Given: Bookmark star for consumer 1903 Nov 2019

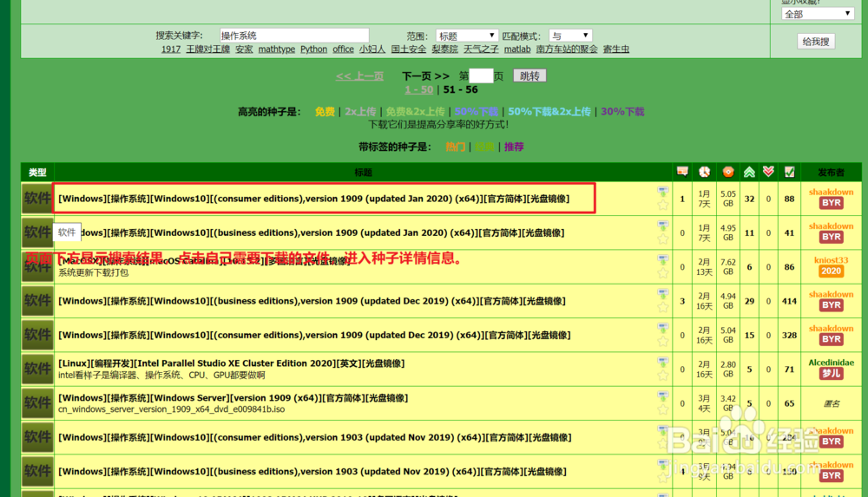Looking at the screenshot, I should (662, 444).
